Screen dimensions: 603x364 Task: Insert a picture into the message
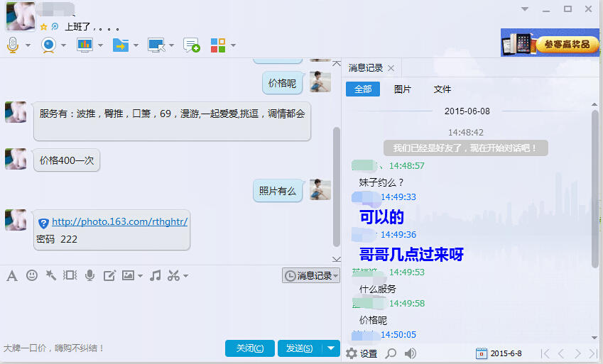(x=128, y=275)
